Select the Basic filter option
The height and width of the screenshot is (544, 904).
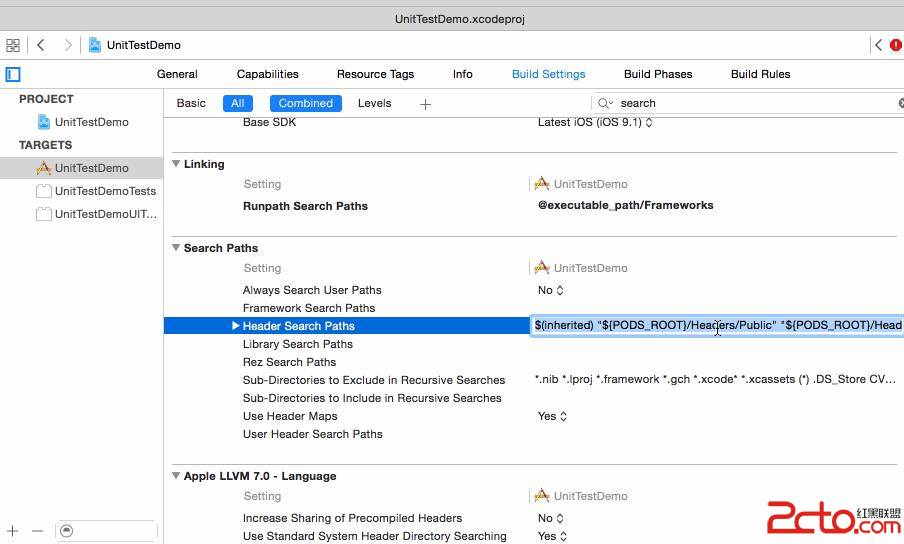click(191, 103)
